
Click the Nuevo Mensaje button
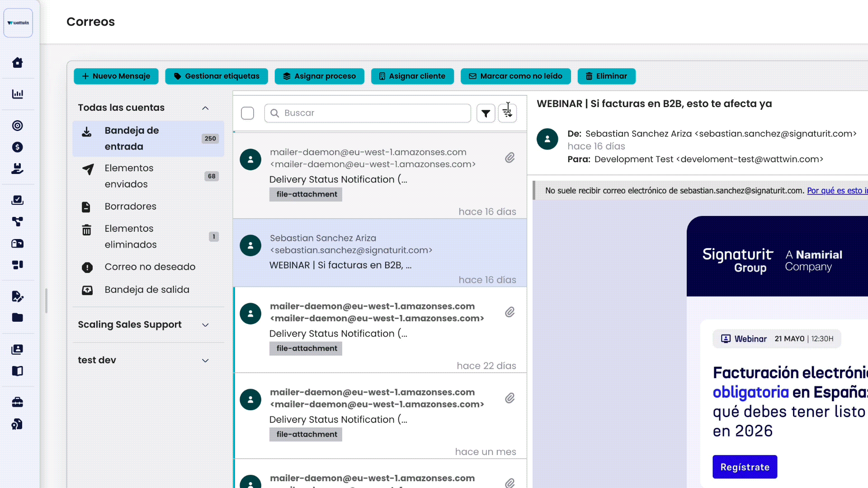116,76
